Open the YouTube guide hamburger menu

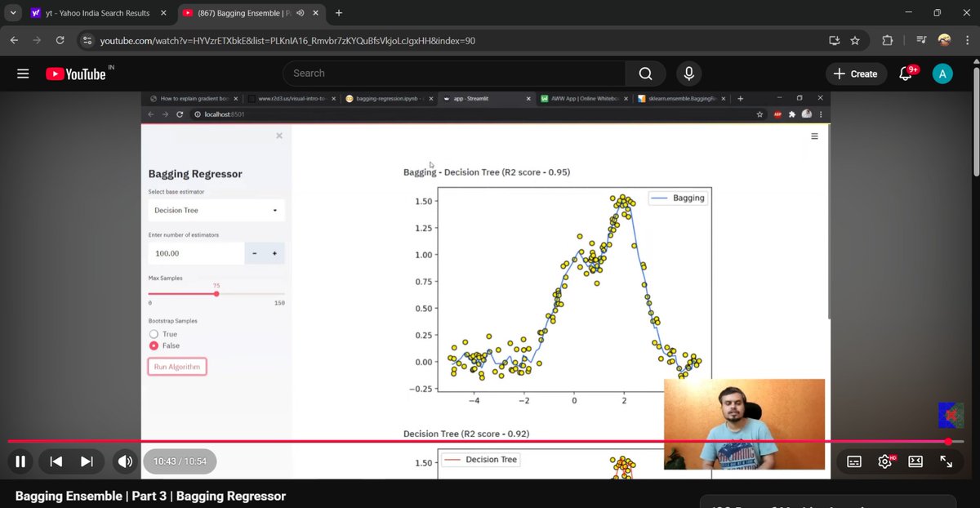pos(23,74)
